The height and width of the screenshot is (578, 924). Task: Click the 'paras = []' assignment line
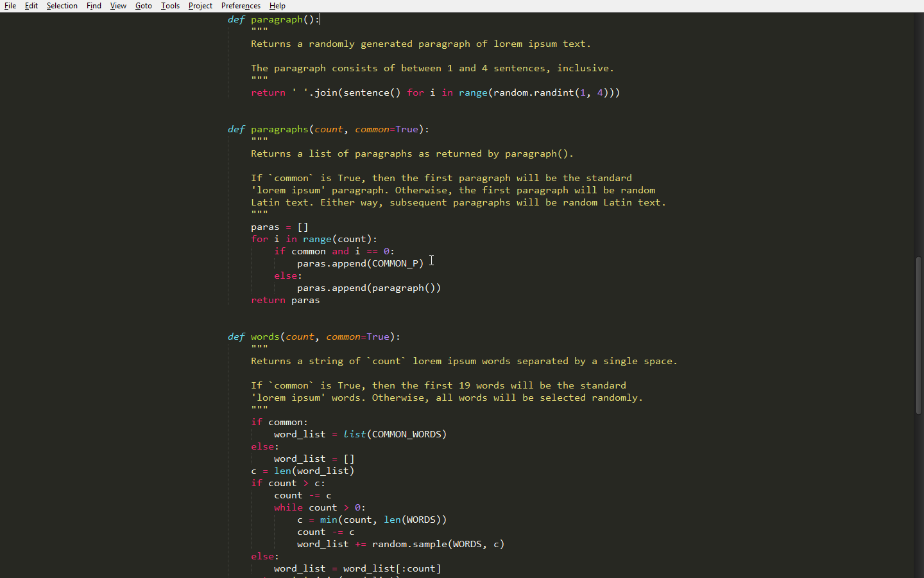point(280,227)
